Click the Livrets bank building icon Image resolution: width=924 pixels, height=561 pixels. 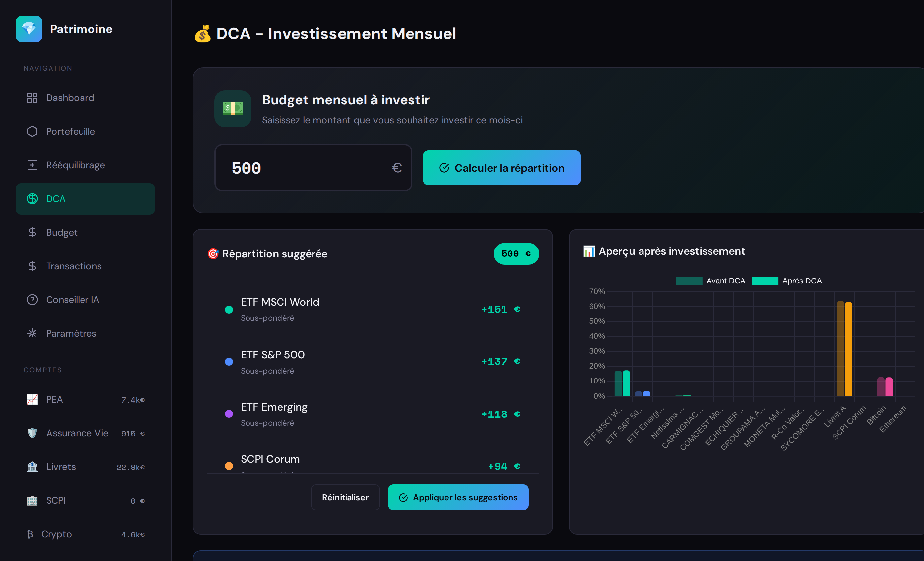click(32, 467)
